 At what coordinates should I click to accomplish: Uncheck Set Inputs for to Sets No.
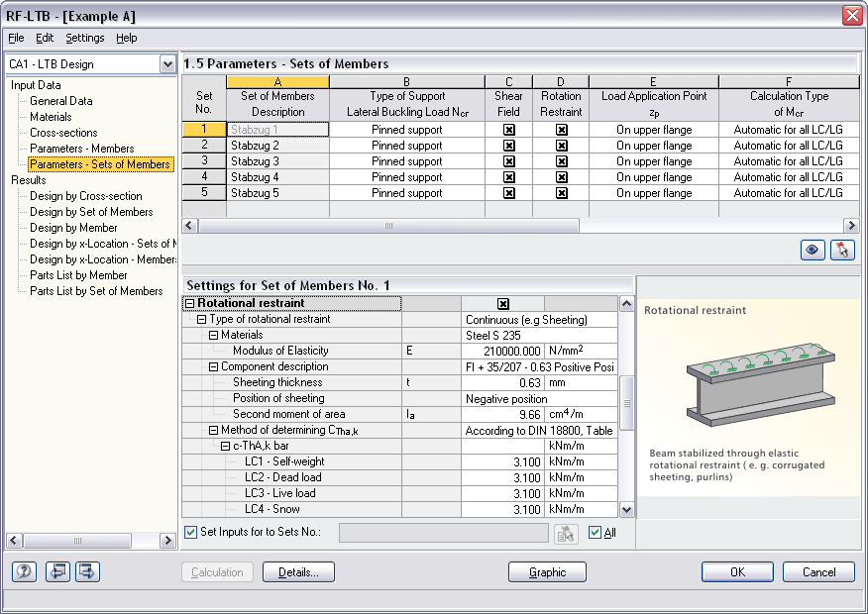tap(190, 532)
